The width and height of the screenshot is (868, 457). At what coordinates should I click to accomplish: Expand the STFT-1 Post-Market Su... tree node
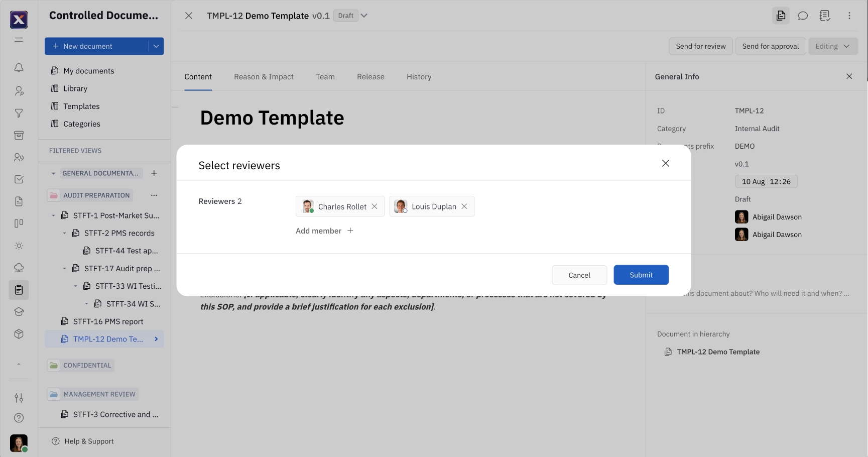53,215
